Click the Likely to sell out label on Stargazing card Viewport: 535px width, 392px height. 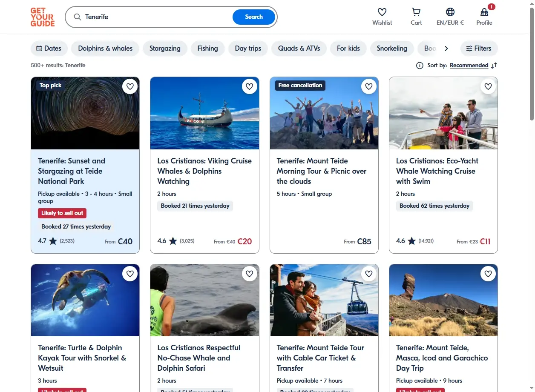pos(62,213)
